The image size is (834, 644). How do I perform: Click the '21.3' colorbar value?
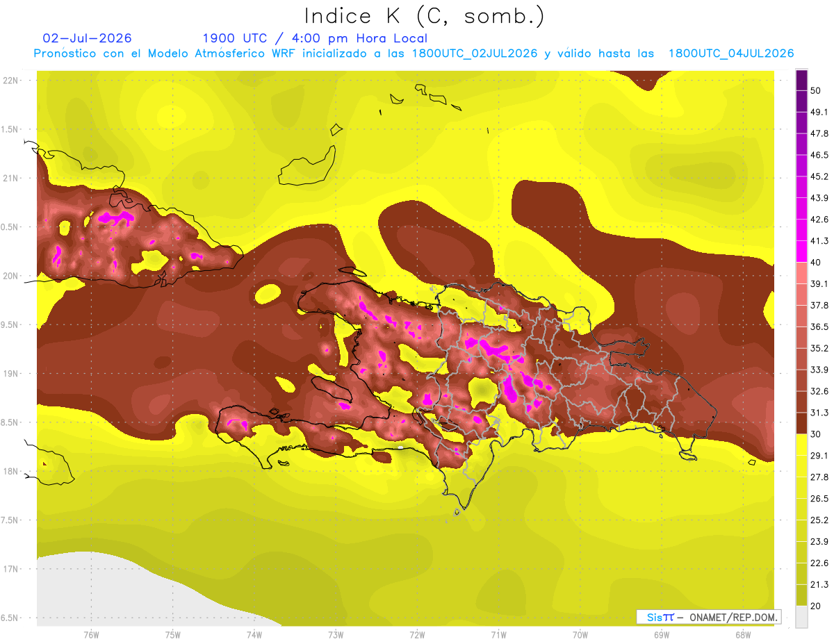click(819, 584)
